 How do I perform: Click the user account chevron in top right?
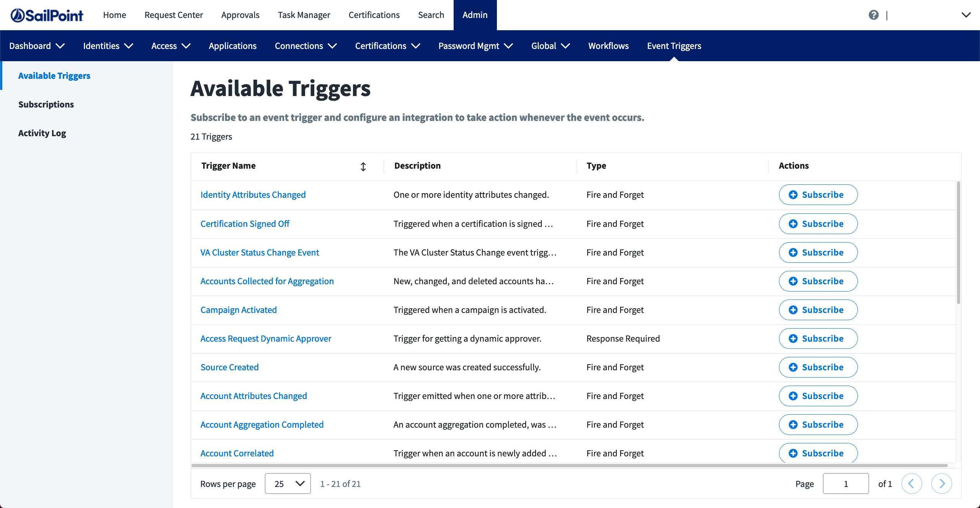966,15
